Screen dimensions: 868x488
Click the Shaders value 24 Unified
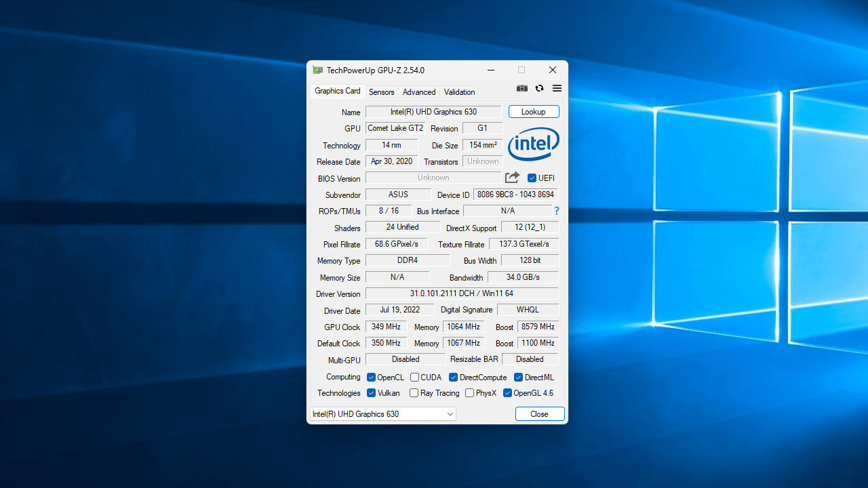[403, 227]
